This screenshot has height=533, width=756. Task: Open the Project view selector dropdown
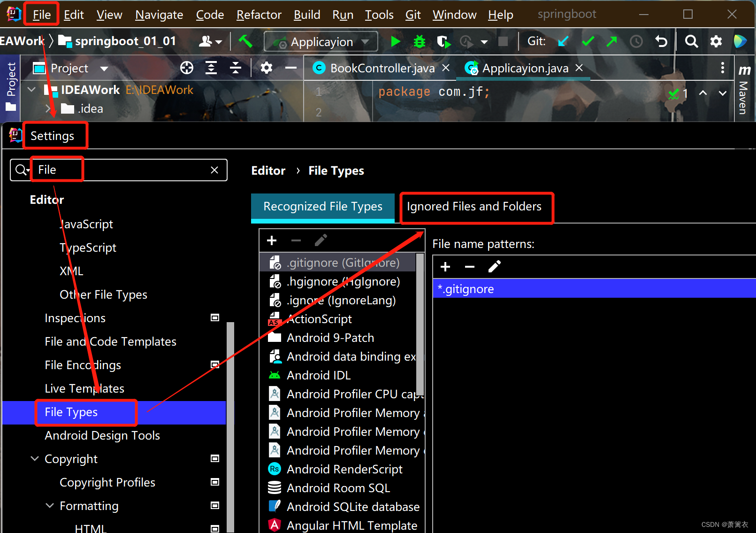104,69
